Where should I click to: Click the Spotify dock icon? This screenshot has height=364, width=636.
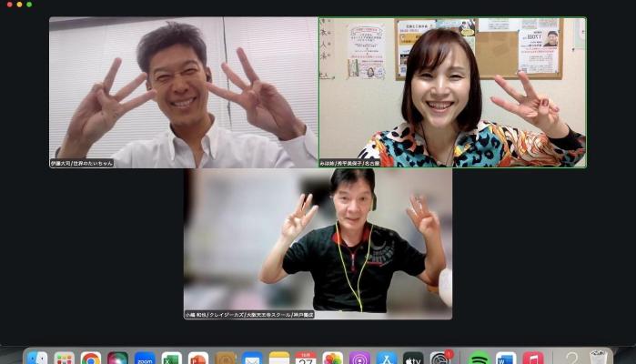tap(479, 359)
